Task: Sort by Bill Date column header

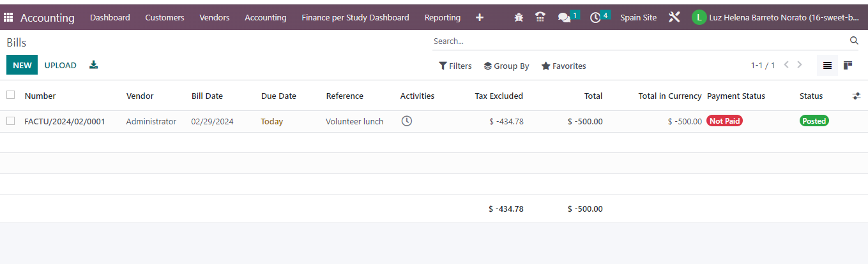Action: tap(207, 96)
